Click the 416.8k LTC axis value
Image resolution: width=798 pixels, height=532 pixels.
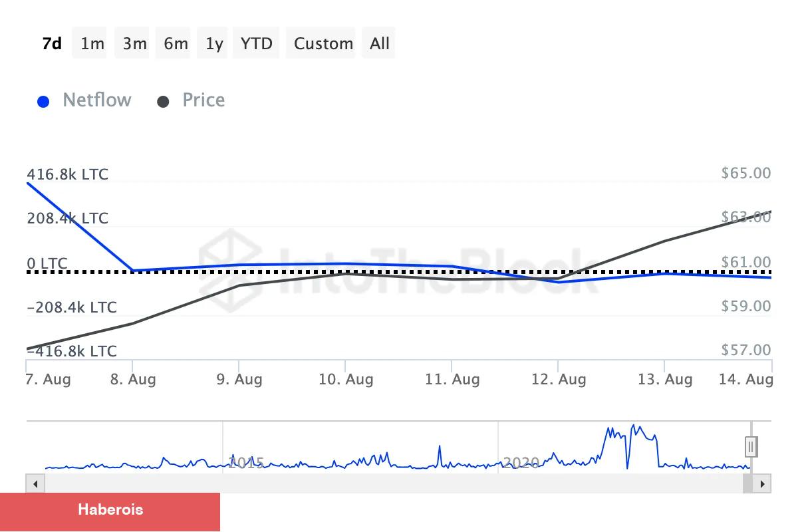(x=67, y=175)
